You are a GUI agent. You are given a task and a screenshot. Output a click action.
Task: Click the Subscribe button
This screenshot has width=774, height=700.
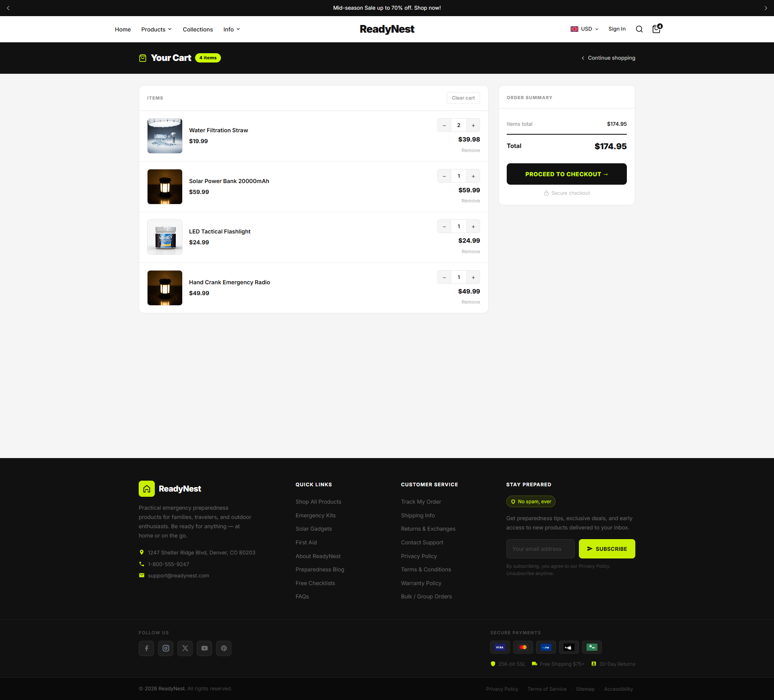click(x=607, y=549)
